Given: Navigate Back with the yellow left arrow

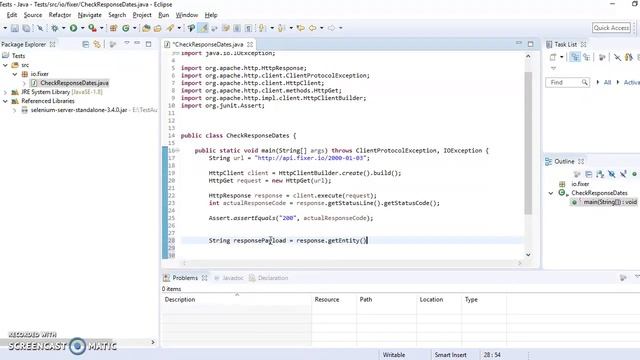Looking at the screenshot, I should click(313, 28).
